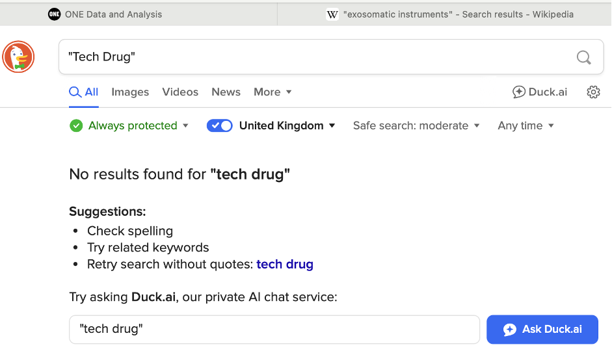612x364 pixels.
Task: Open the settings gear icon
Action: tap(593, 92)
